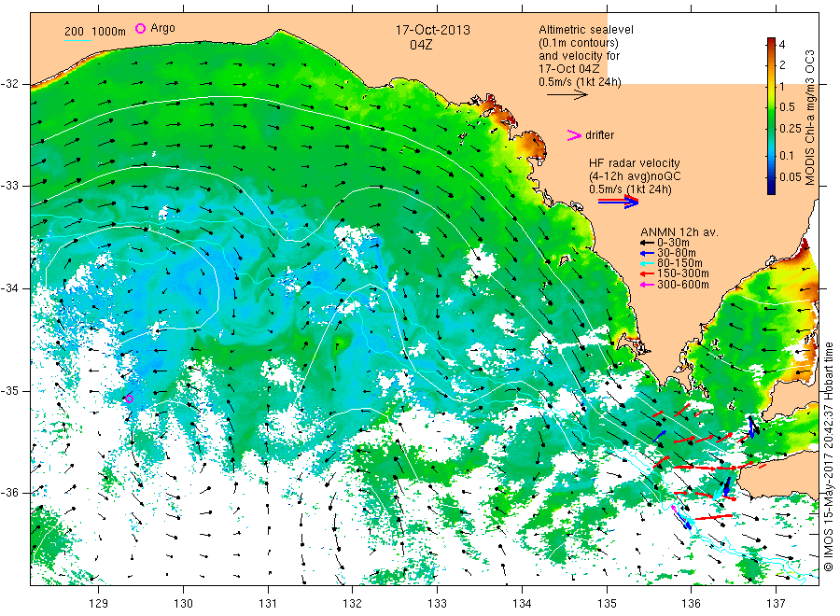
Task: Click the 'MODIS Chl-a mg/m3 OC3' colorbar label
Action: (x=809, y=118)
